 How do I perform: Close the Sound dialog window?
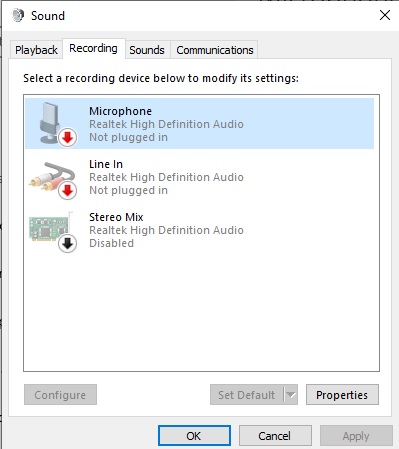pyautogui.click(x=385, y=15)
